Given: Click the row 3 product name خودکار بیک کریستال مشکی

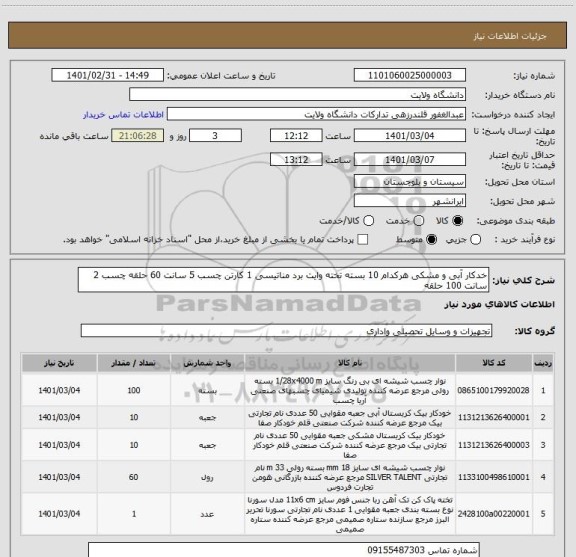Looking at the screenshot, I should [350, 445].
